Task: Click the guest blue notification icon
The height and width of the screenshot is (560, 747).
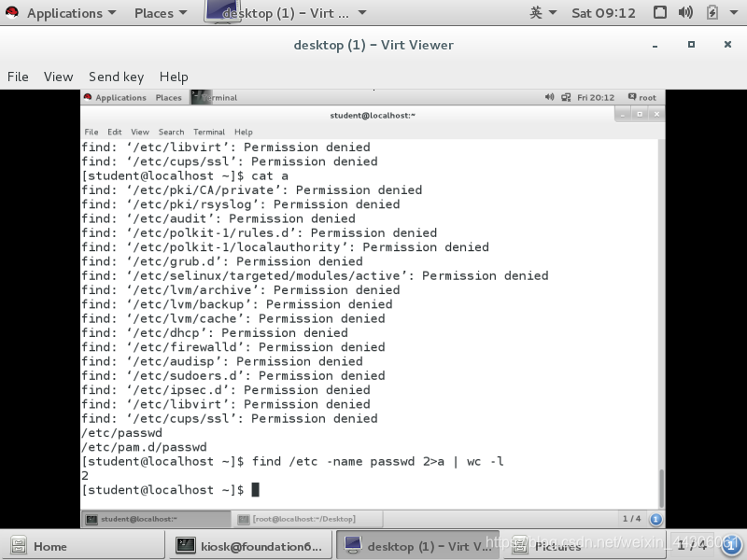Action: [655, 519]
